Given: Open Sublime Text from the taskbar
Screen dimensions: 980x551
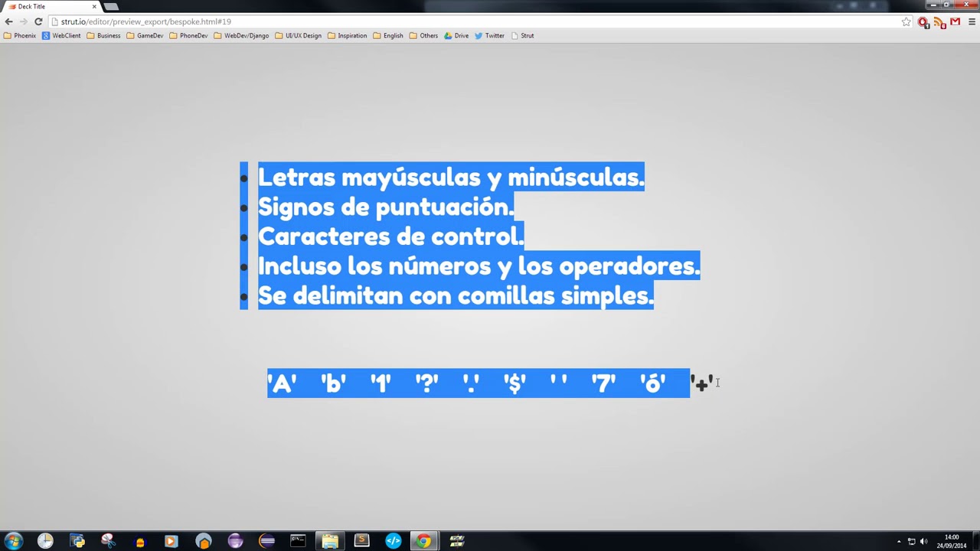Looking at the screenshot, I should pos(361,541).
